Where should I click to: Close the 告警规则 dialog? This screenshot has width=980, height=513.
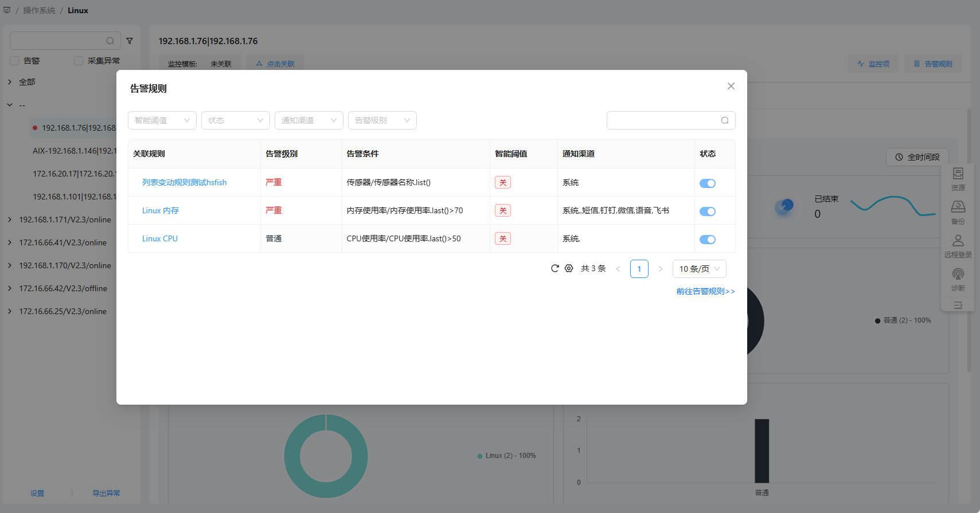coord(731,86)
